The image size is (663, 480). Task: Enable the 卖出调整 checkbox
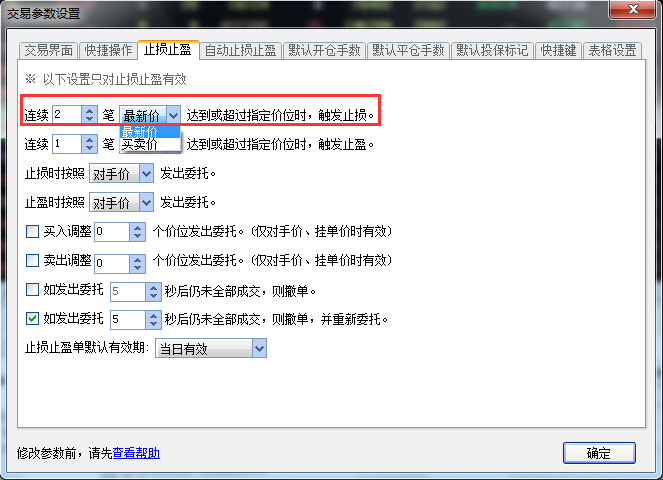[x=33, y=261]
